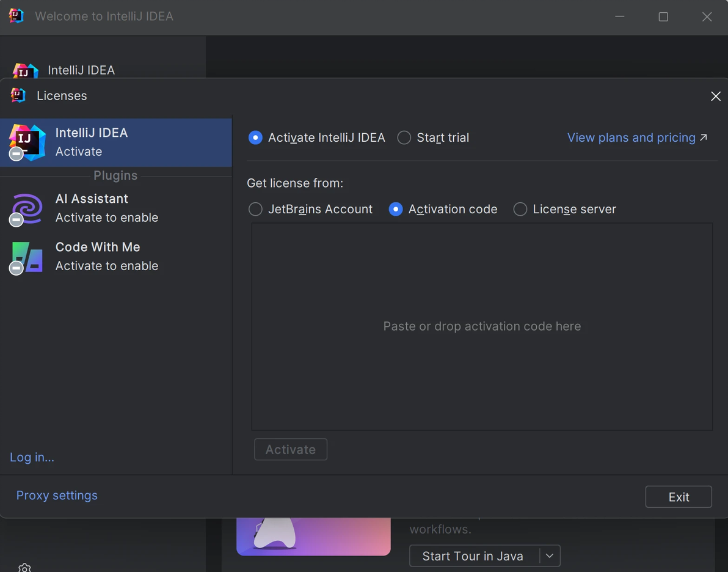Viewport: 728px width, 572px height.
Task: Click the settings gear icon at bottom left
Action: (x=24, y=568)
